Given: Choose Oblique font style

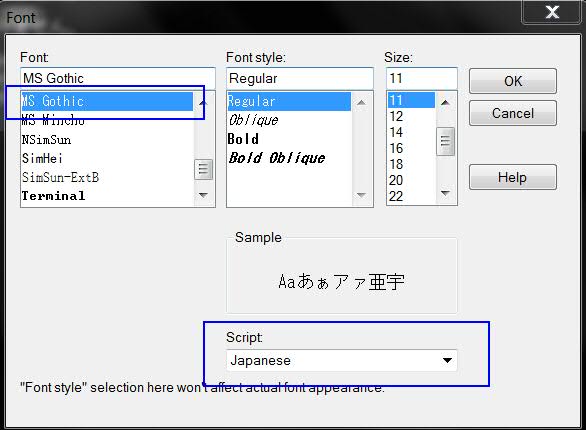Looking at the screenshot, I should (x=289, y=120).
